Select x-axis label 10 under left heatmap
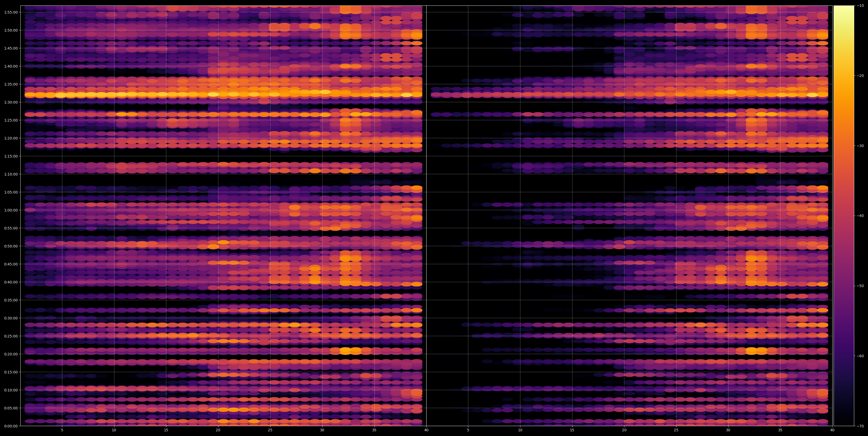 114,430
